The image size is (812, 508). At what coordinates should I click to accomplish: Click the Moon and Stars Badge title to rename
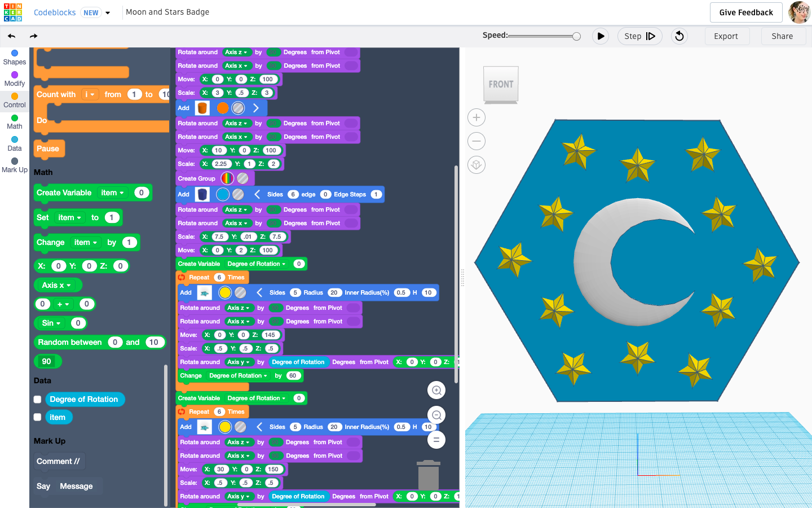(168, 11)
